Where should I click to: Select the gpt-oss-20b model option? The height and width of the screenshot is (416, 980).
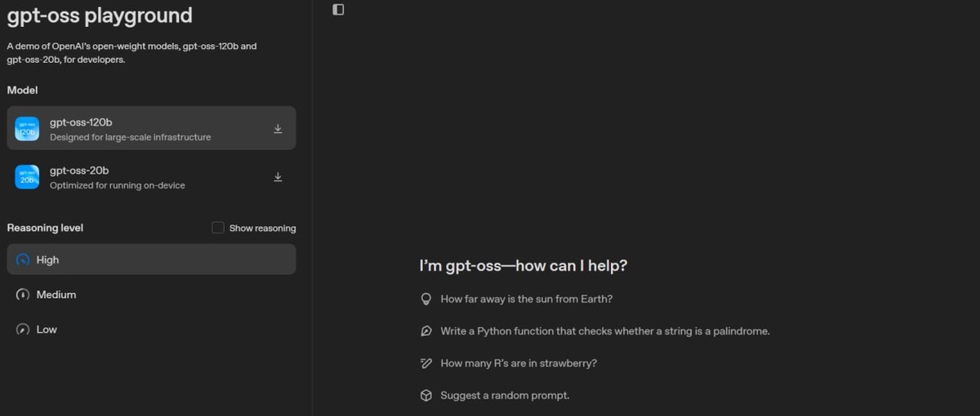(152, 177)
